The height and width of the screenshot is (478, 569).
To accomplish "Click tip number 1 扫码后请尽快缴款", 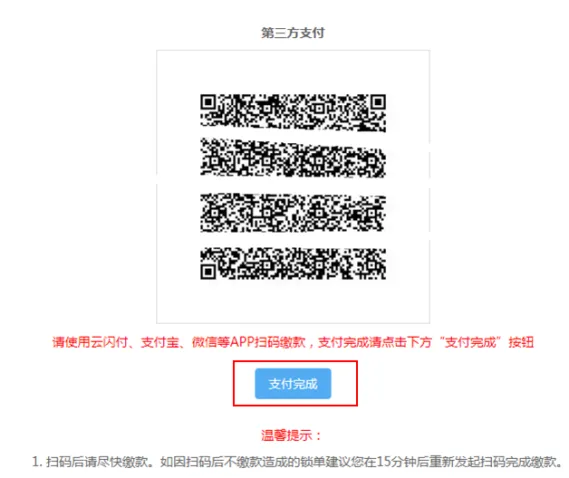I will point(90,462).
